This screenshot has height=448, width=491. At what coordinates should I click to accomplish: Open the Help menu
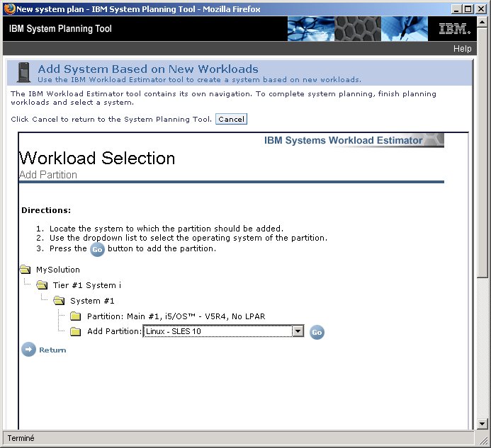462,49
